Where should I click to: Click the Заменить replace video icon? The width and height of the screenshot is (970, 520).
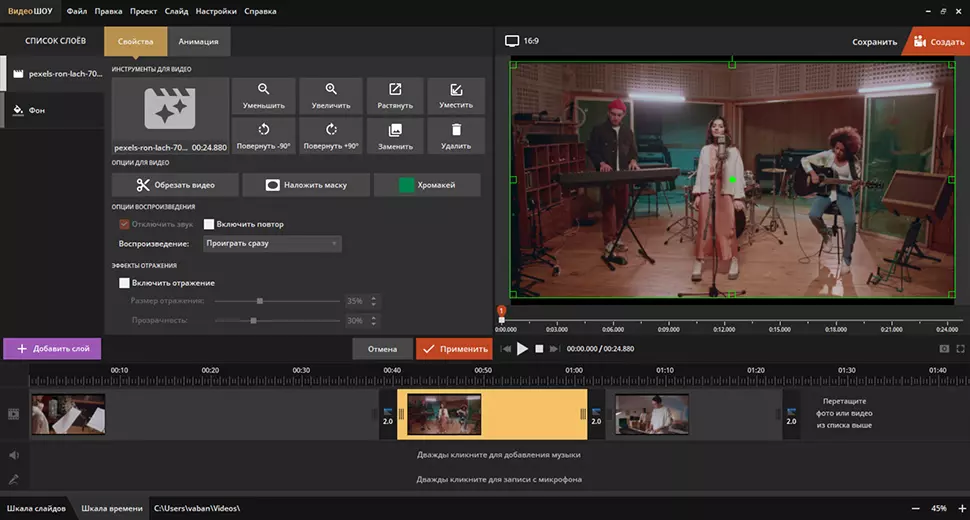(x=395, y=135)
